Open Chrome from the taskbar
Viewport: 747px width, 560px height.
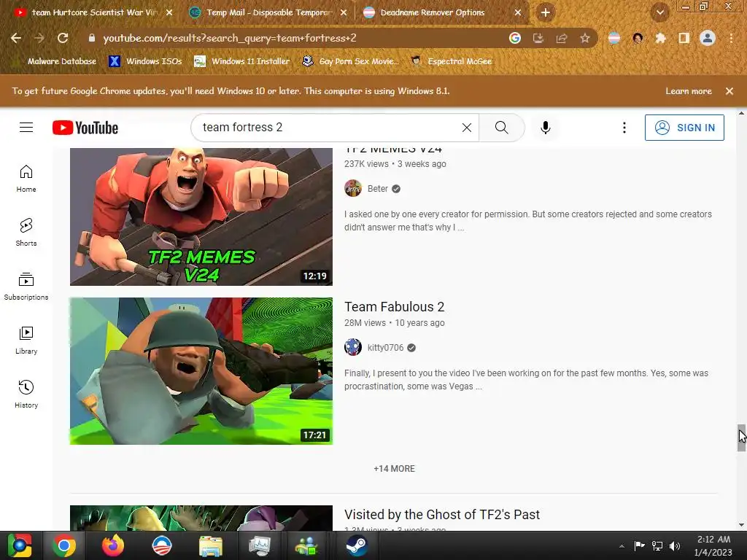[64, 545]
